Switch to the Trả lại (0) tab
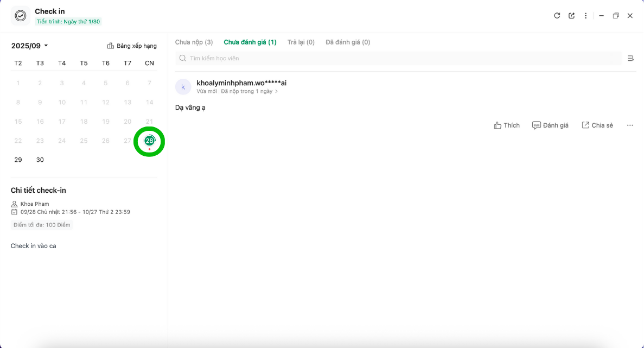Viewport: 644px width, 348px height. point(301,42)
